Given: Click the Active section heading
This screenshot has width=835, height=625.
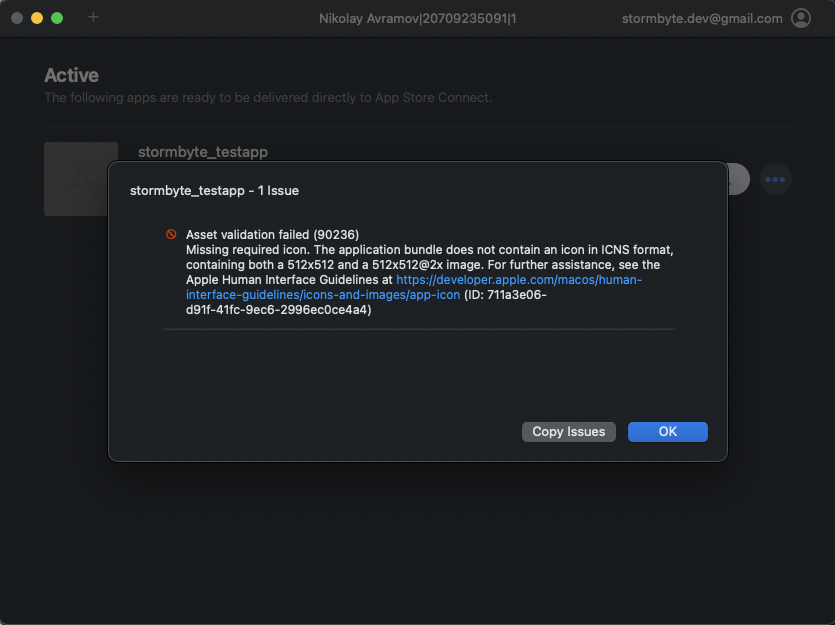Looking at the screenshot, I should click(x=71, y=76).
